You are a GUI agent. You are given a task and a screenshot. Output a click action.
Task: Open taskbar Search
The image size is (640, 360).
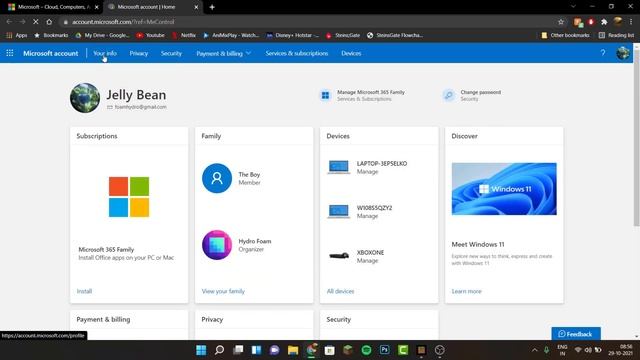[x=220, y=350]
